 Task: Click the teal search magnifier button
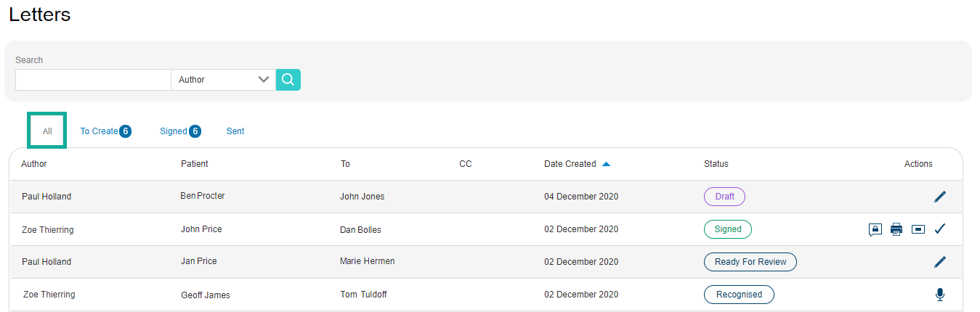click(288, 80)
